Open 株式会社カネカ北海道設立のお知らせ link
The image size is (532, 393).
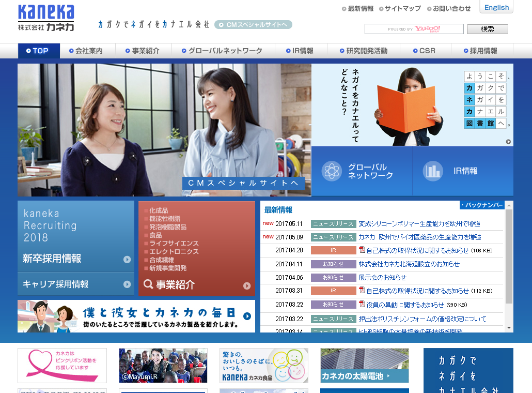409,264
